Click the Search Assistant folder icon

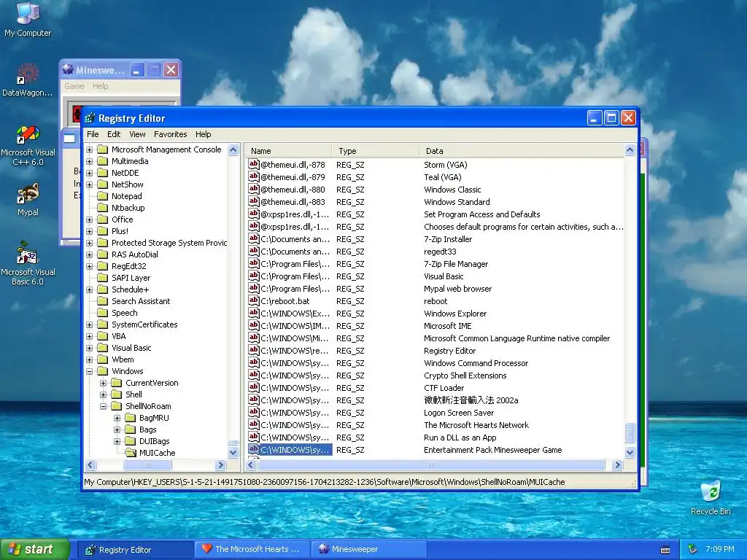pyautogui.click(x=102, y=301)
